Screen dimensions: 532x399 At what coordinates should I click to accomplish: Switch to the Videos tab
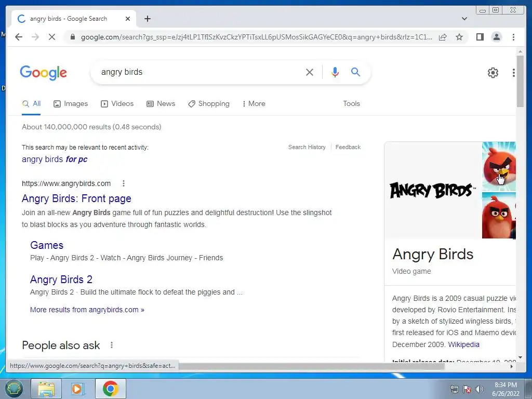117,104
